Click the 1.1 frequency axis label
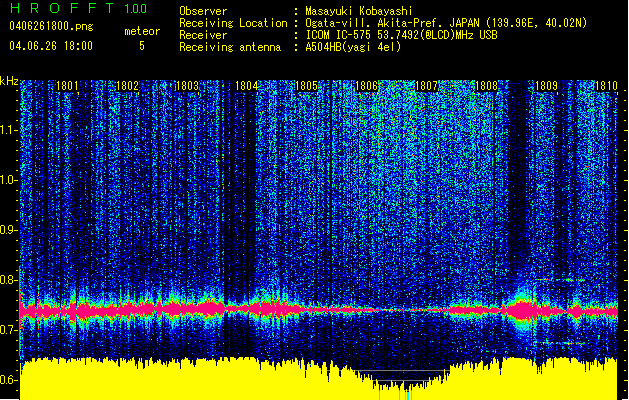Screen dimensions: 629x400 [10, 129]
